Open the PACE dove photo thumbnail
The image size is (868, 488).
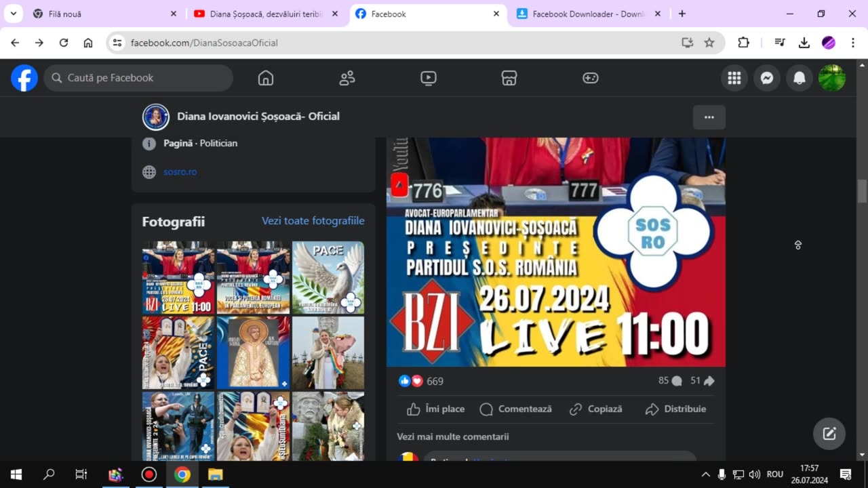(328, 278)
